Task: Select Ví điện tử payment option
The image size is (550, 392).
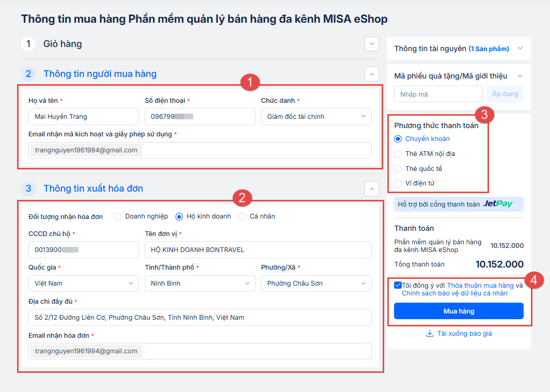Action: [x=398, y=183]
